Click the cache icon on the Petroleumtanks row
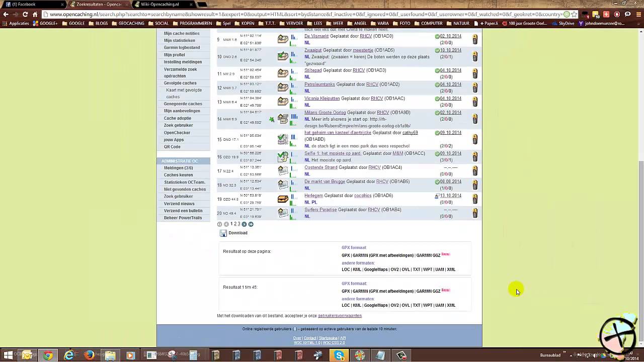This screenshot has width=644, height=362. 283,87
